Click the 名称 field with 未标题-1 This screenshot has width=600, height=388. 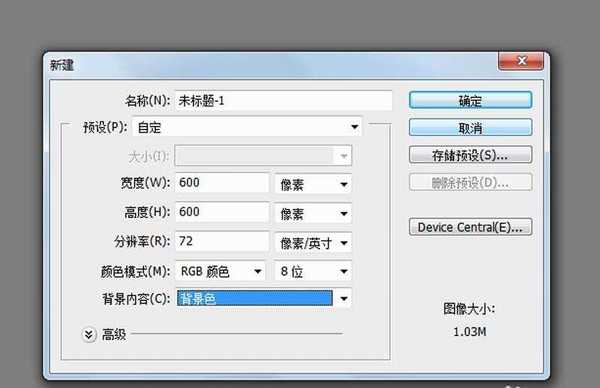coord(284,101)
